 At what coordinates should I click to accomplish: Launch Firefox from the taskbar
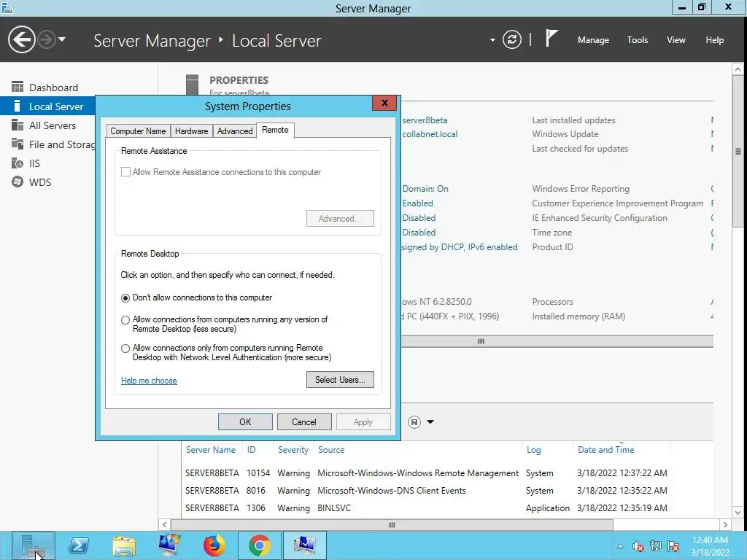pos(214,545)
